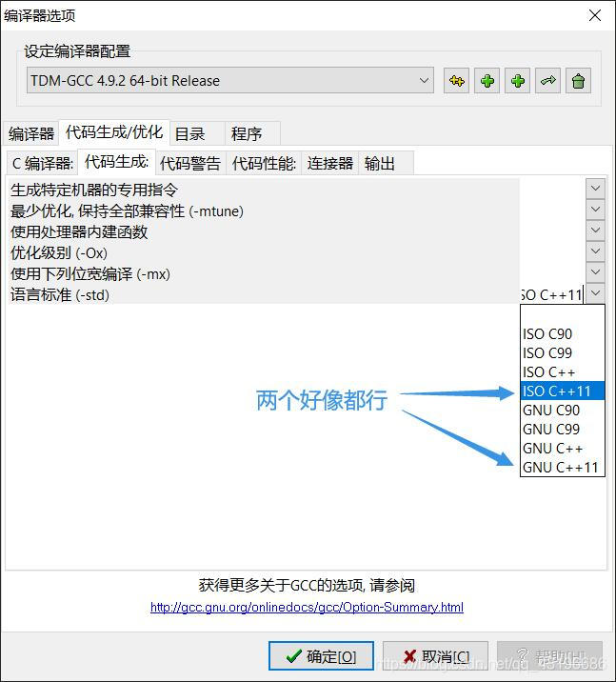Click the trash can delete compiler set icon

(578, 81)
